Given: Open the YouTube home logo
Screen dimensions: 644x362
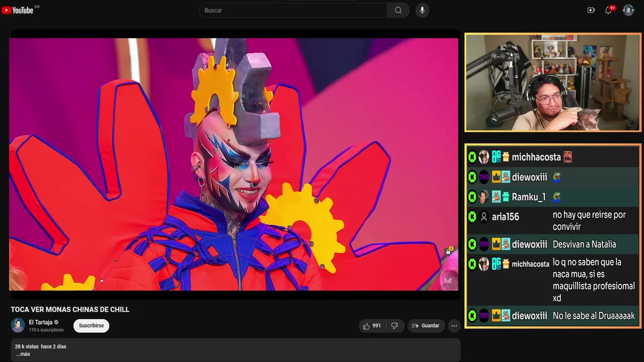Looking at the screenshot, I should (18, 10).
